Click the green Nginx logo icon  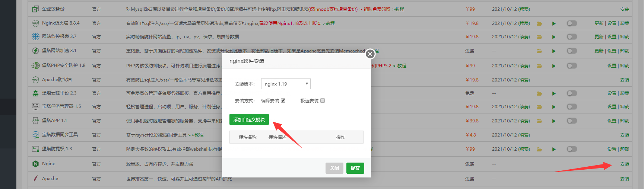[x=35, y=164]
